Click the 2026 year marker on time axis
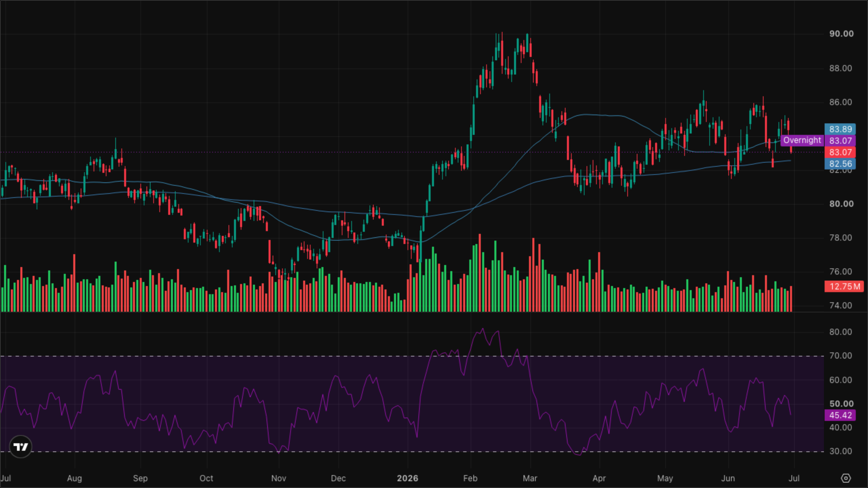 407,478
